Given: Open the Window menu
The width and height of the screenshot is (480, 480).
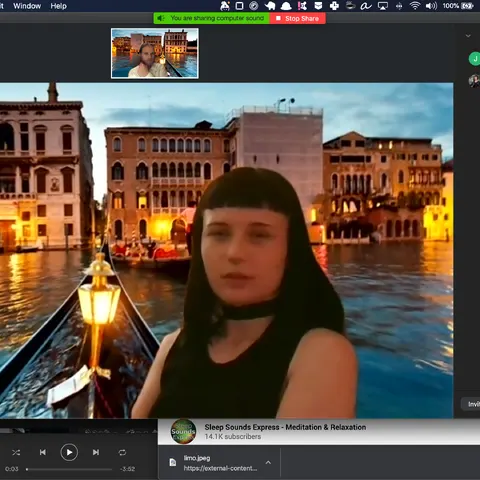Looking at the screenshot, I should click(x=27, y=6).
